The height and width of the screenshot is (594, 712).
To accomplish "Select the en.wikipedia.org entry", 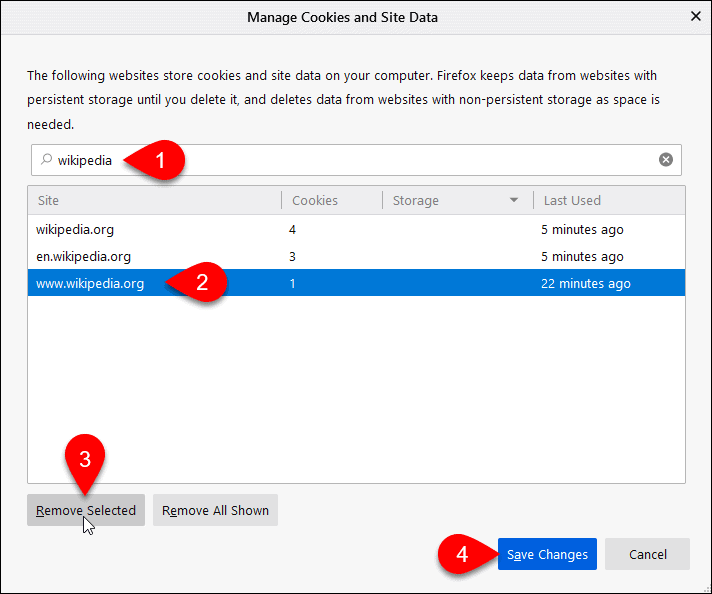I will [x=356, y=257].
